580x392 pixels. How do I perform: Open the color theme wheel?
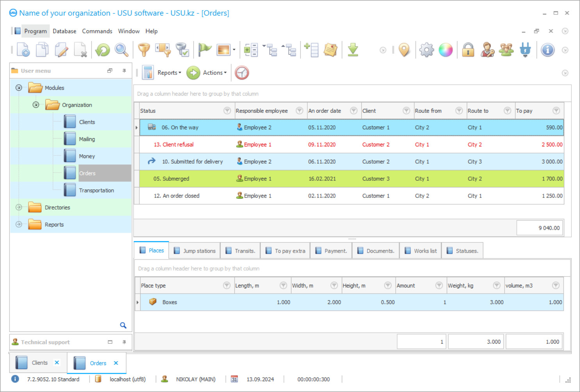tap(446, 50)
